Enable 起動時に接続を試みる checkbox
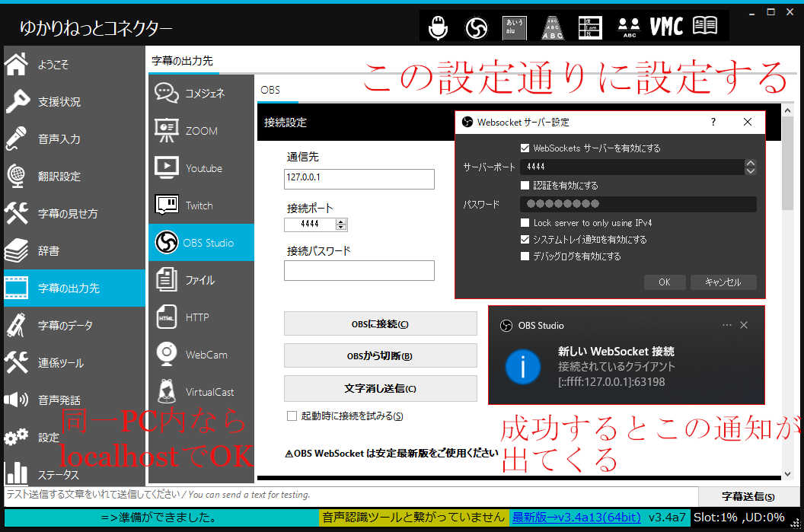The image size is (804, 532). 292,416
